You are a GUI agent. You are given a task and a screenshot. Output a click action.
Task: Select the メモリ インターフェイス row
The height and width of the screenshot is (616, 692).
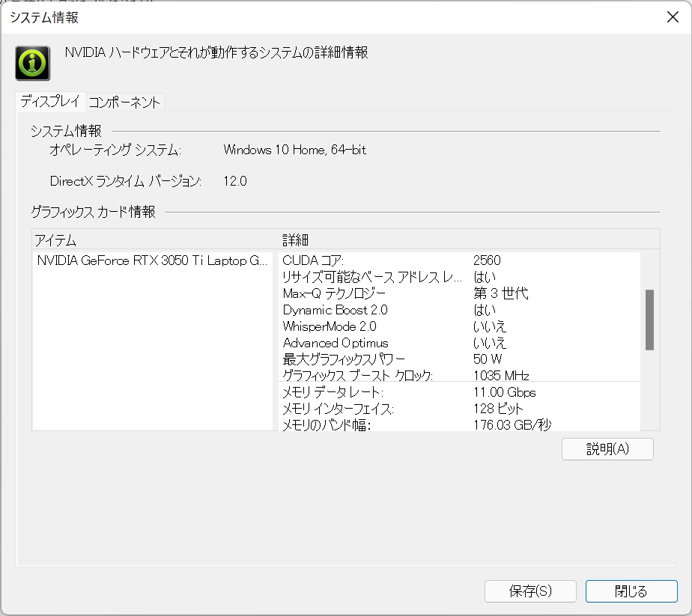click(x=459, y=409)
